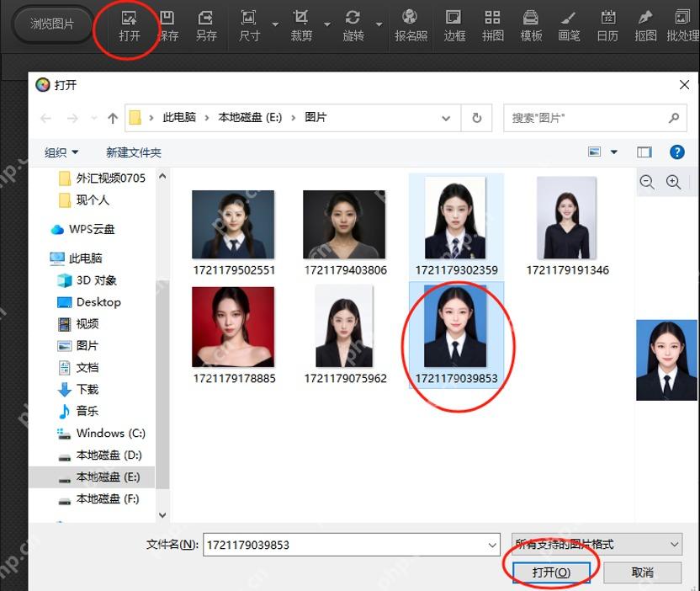Zoom in the dialog preview pane

(673, 182)
